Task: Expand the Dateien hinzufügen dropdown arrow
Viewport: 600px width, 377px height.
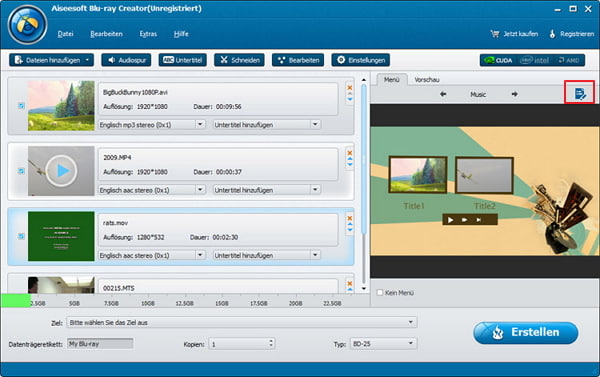Action: click(88, 60)
